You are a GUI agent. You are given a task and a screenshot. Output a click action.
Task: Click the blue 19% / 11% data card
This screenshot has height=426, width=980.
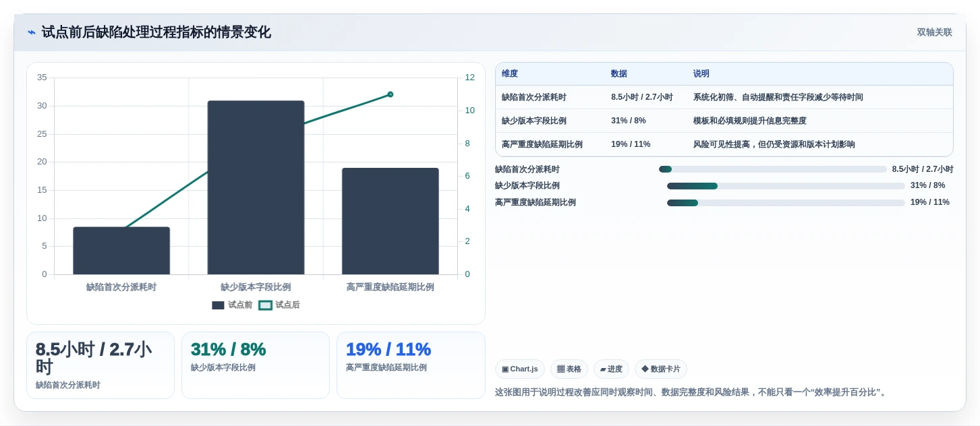pos(411,365)
